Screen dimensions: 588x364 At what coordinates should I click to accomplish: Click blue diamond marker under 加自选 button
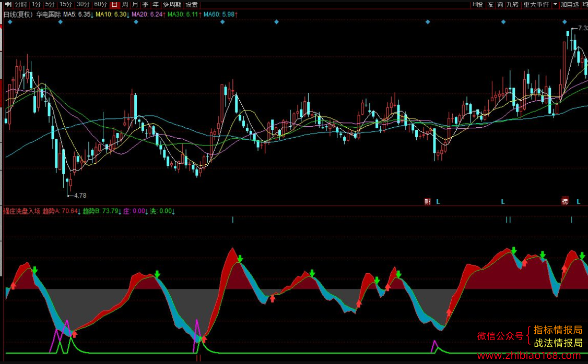tap(565, 22)
